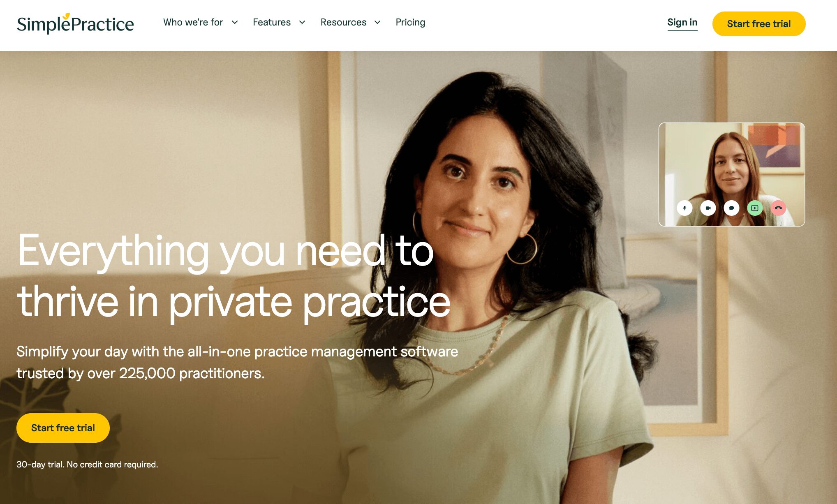Viewport: 837px width, 504px height.
Task: Click the practice management subheading text
Action: tap(237, 363)
